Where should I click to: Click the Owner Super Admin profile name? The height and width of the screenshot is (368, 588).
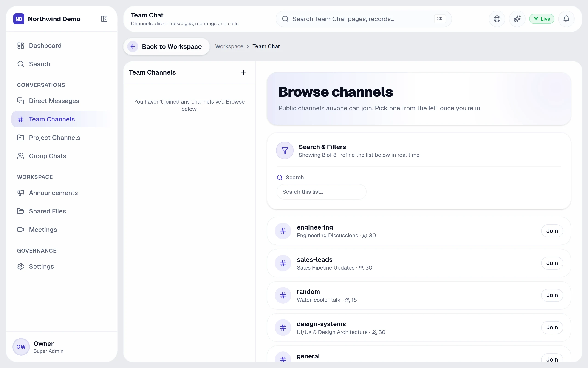[48, 347]
